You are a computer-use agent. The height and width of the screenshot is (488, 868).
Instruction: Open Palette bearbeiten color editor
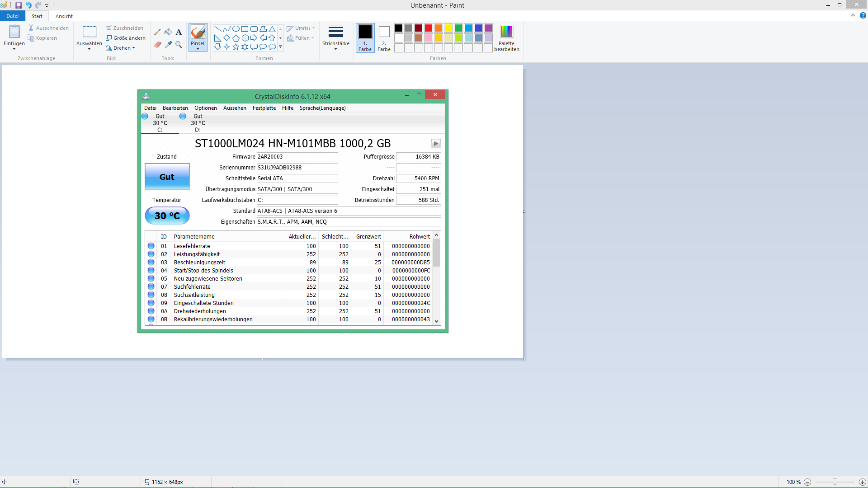click(506, 38)
